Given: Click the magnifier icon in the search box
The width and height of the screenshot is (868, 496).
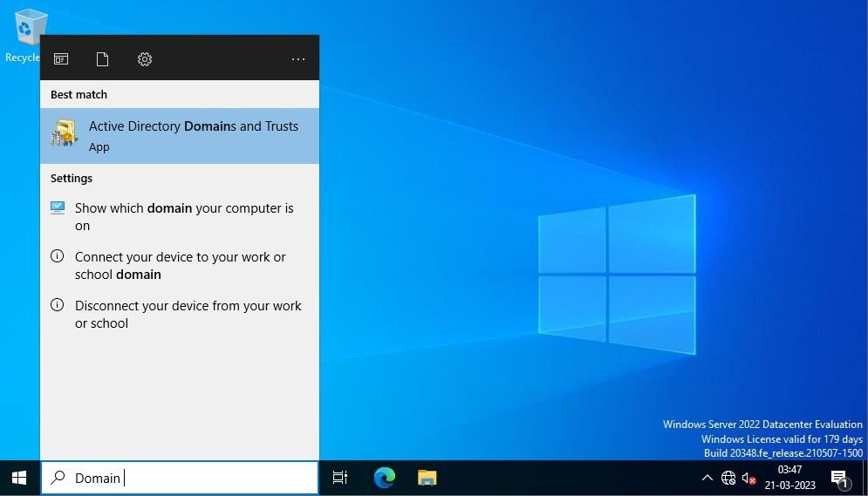Looking at the screenshot, I should [x=58, y=477].
